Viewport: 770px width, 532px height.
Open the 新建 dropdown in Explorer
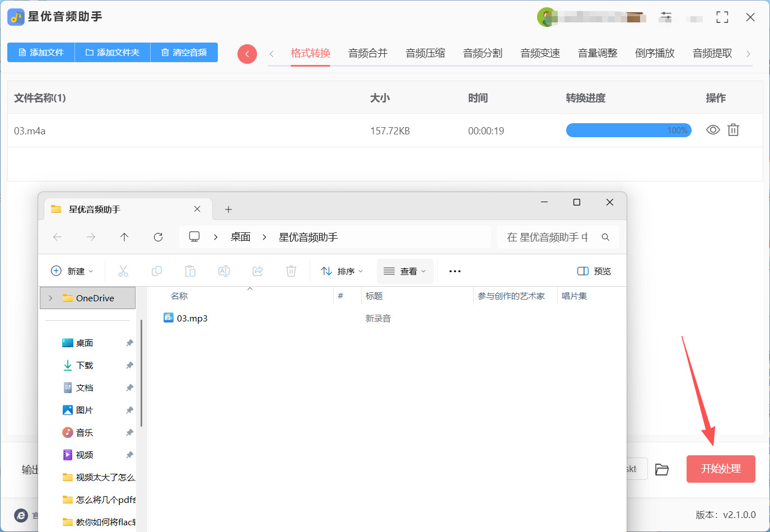pyautogui.click(x=72, y=271)
